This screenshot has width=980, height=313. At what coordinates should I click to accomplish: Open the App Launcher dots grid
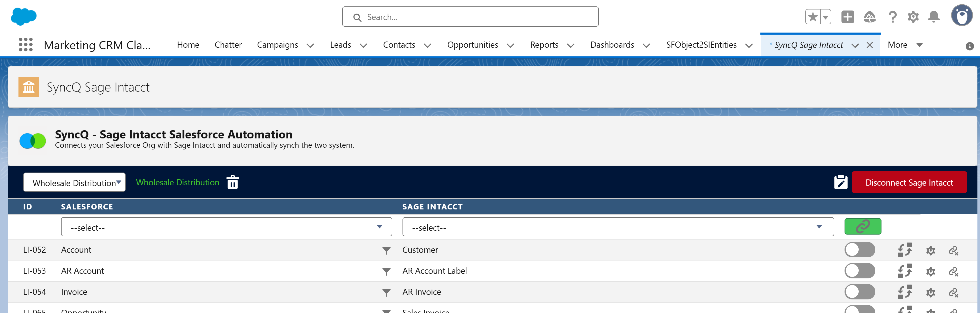pyautogui.click(x=25, y=45)
